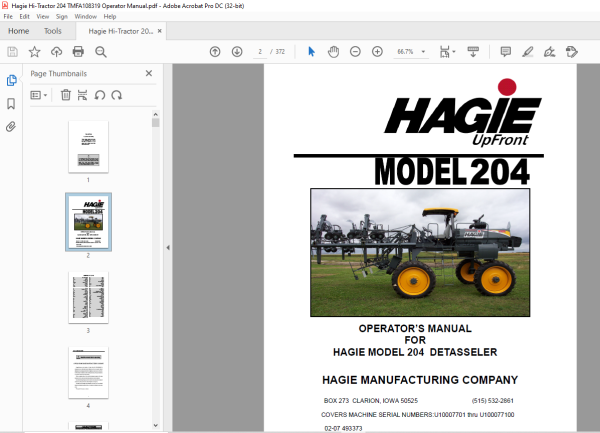The width and height of the screenshot is (600, 433).
Task: Click the MODEL 204 heading text
Action: point(452,172)
